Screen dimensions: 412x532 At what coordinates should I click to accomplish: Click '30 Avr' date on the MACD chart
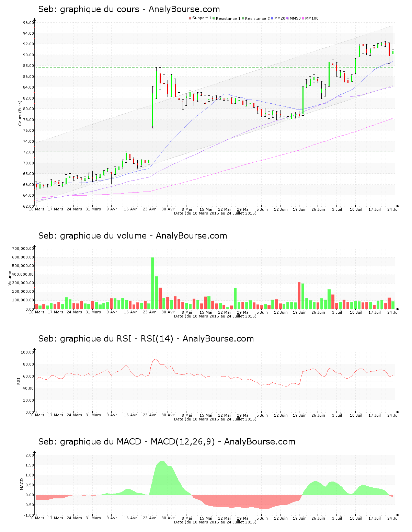click(168, 518)
